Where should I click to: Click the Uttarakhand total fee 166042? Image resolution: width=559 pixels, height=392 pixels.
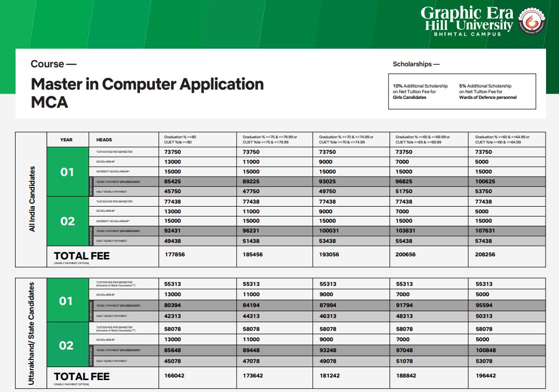pyautogui.click(x=175, y=375)
